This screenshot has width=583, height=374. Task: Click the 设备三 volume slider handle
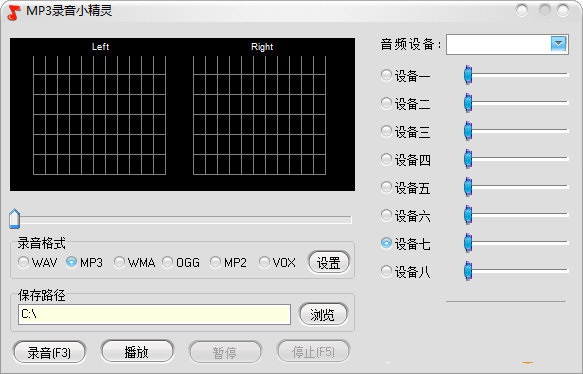pos(468,131)
